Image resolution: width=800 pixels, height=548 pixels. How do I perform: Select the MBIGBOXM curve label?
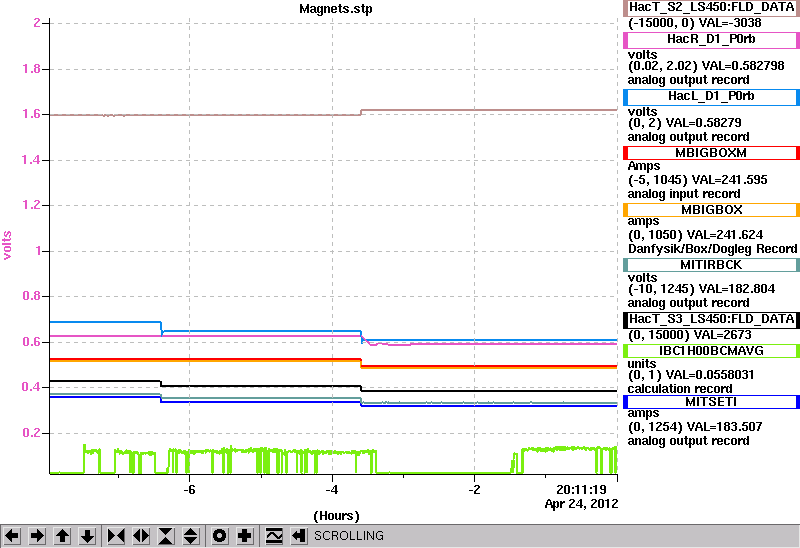pyautogui.click(x=711, y=153)
